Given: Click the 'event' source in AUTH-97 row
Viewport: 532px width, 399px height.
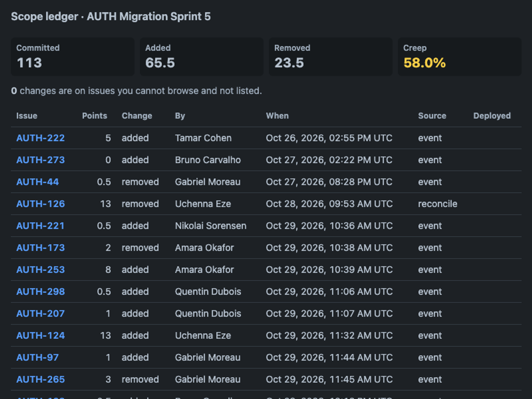Looking at the screenshot, I should (x=430, y=357).
